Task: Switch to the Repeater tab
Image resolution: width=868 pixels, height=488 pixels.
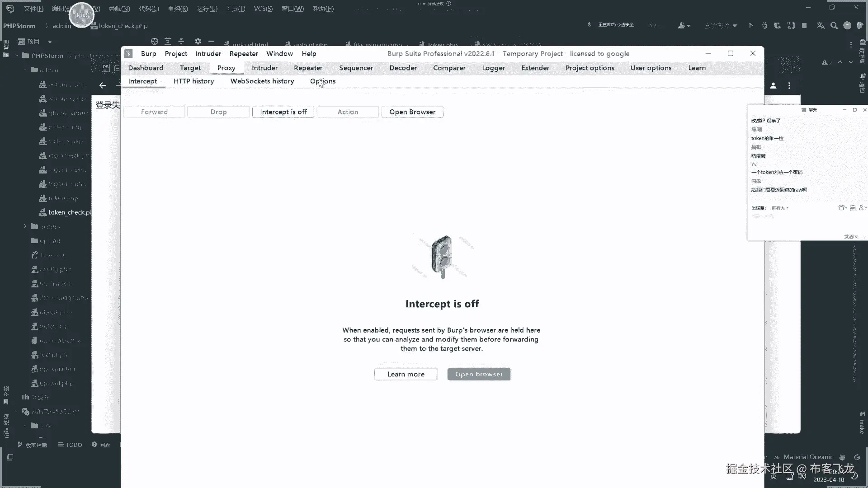Action: 308,68
